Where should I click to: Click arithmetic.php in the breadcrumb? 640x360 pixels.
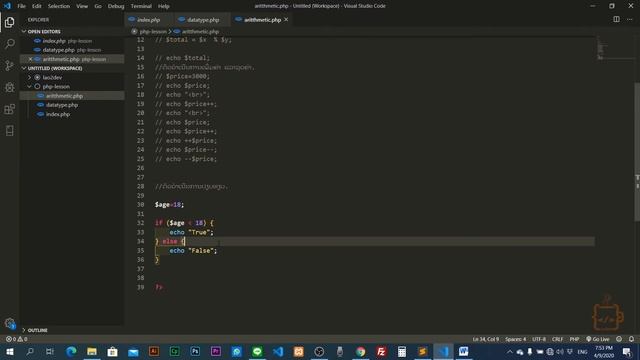[200, 31]
